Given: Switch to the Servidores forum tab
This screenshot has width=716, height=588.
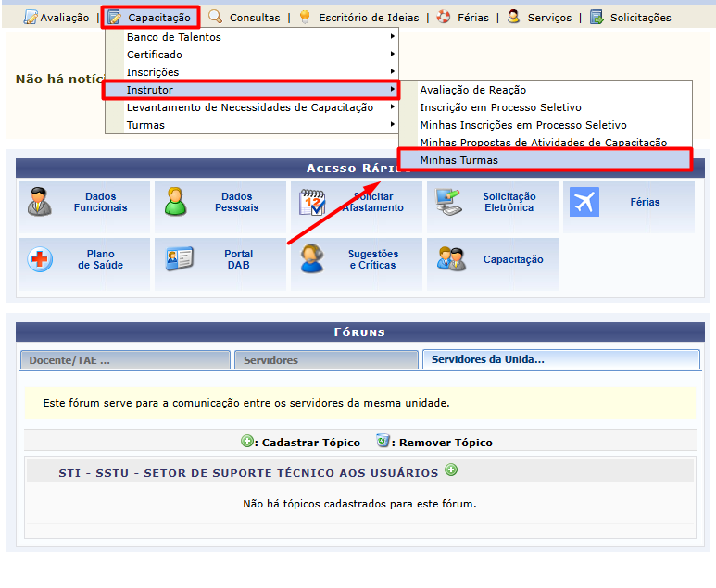Looking at the screenshot, I should (x=326, y=360).
